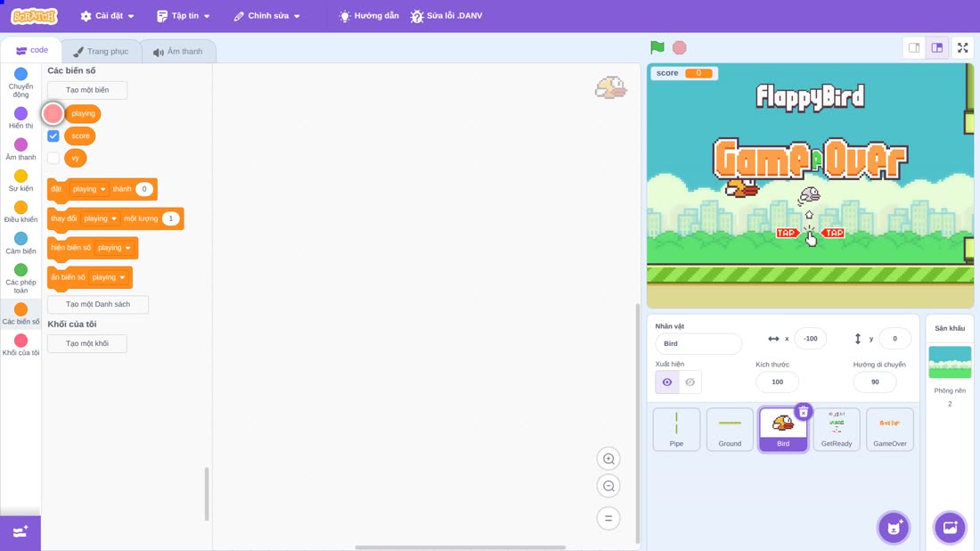
Task: Open the Chỉnh sửa menu
Action: point(267,16)
